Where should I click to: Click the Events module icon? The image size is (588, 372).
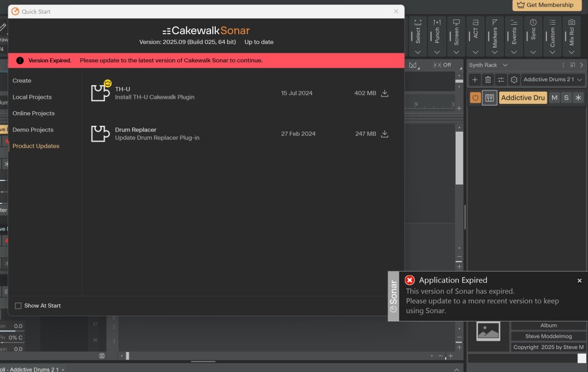click(514, 22)
